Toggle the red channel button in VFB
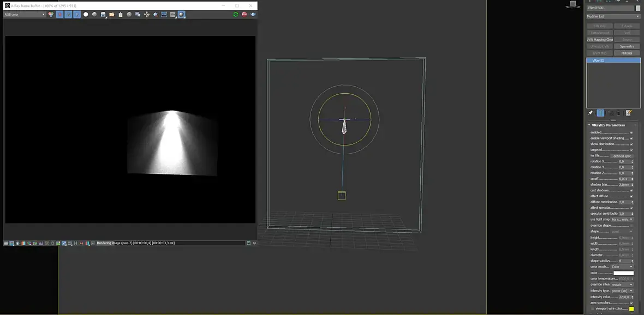 point(59,14)
